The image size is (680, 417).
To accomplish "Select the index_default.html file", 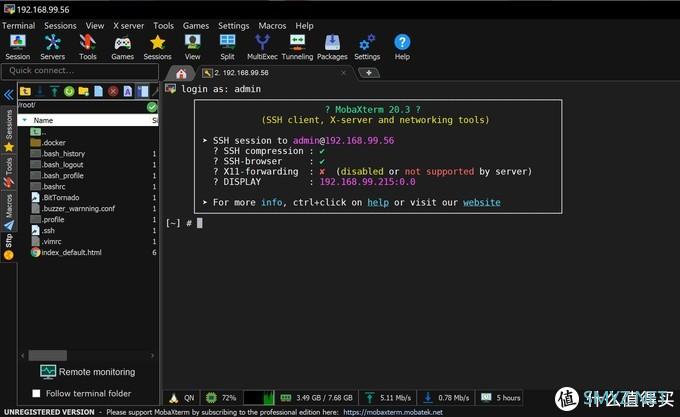I will click(x=66, y=252).
